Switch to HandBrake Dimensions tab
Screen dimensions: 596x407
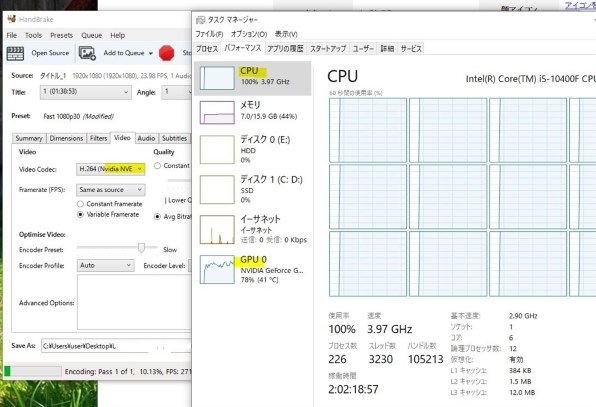tap(66, 138)
